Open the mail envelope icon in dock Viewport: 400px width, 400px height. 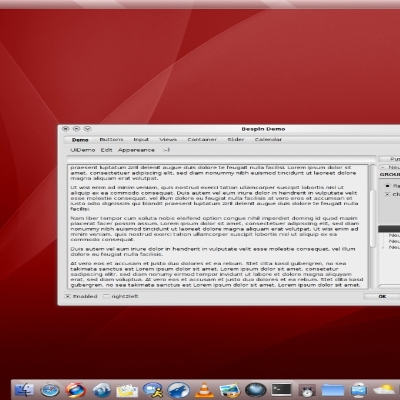(x=127, y=390)
